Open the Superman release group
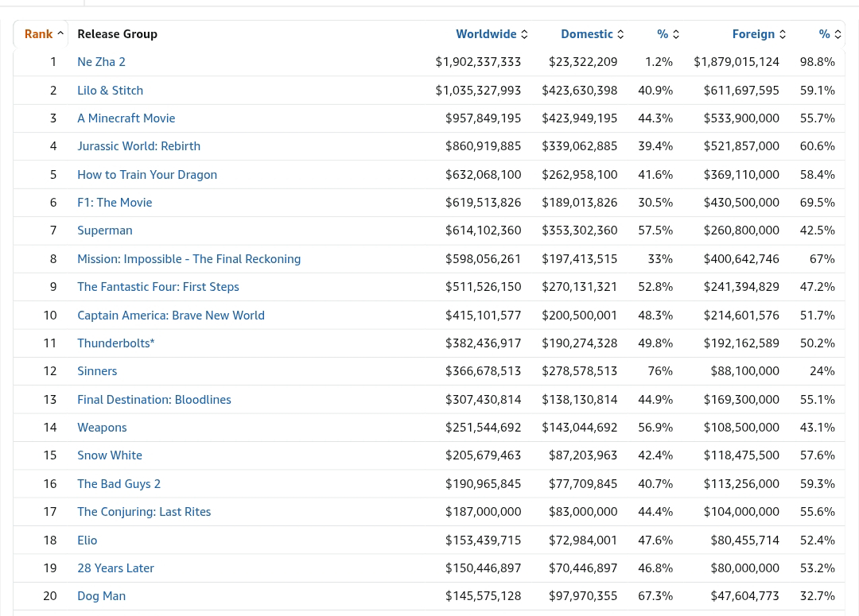Screen dimensions: 859x616 coord(104,230)
